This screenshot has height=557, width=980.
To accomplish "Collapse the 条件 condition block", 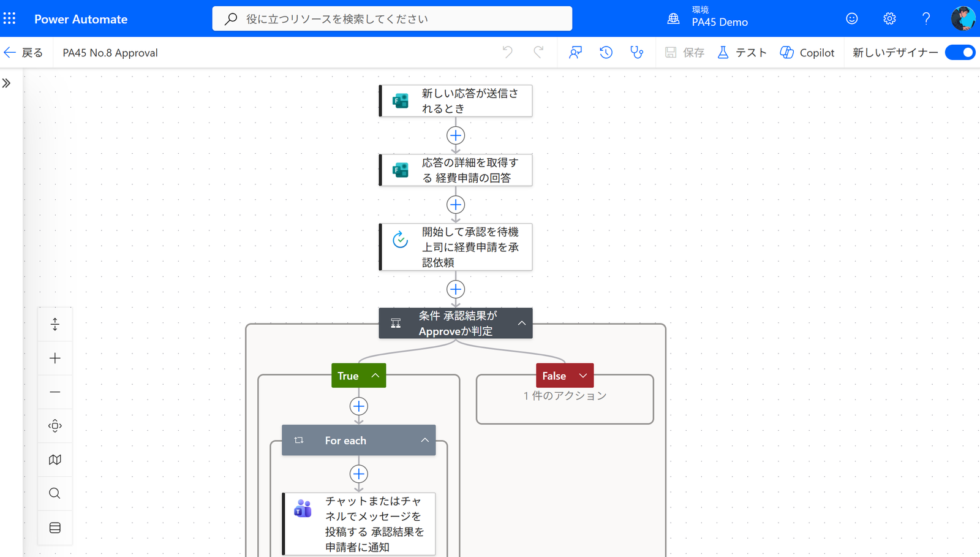I will 522,323.
